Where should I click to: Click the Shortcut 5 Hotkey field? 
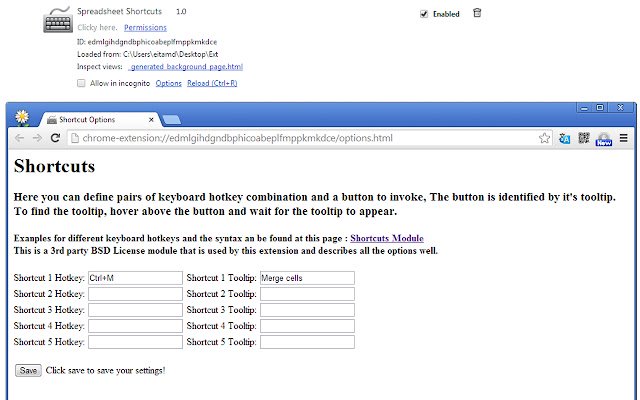[135, 342]
